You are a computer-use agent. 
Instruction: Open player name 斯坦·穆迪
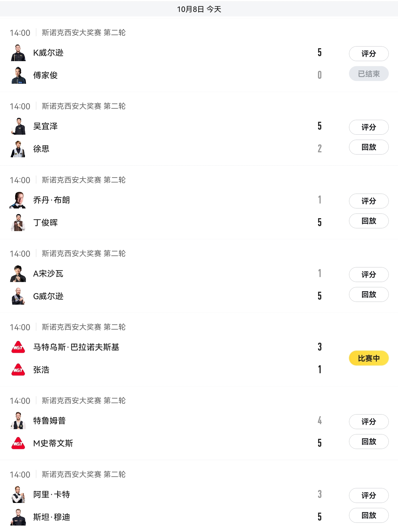[52, 517]
